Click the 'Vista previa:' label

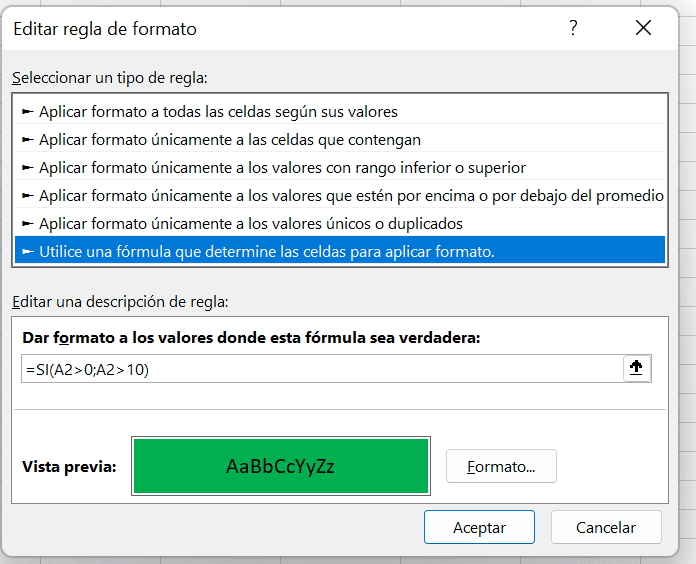(69, 466)
